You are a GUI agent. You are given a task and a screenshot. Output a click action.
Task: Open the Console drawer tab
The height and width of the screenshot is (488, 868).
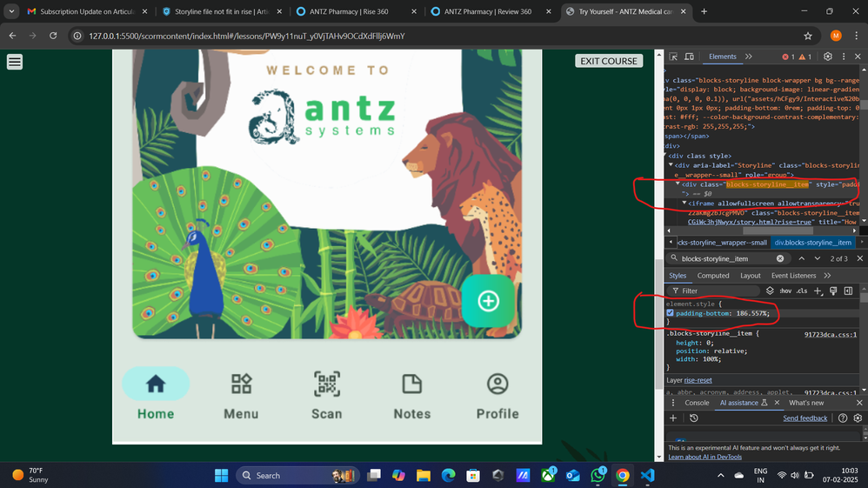coord(697,404)
